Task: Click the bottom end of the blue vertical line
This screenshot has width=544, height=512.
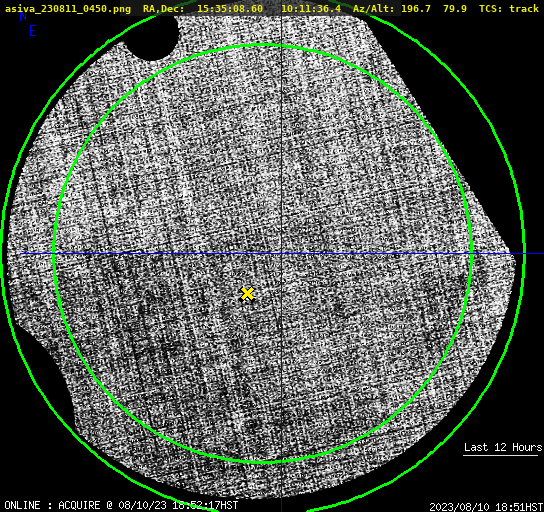Action: [281, 509]
